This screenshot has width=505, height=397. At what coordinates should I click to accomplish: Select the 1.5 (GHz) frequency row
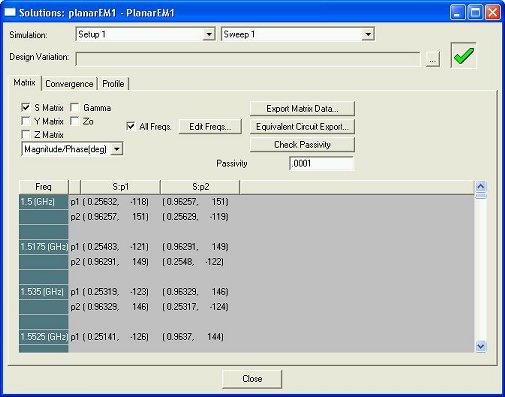pos(44,202)
